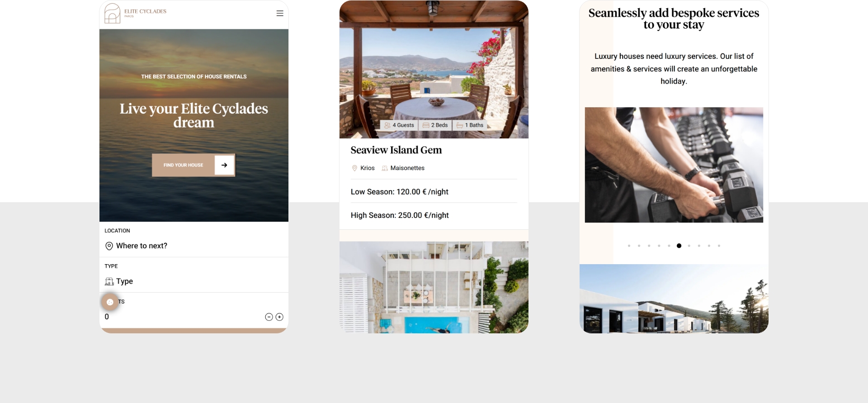Open the hamburger menu icon
The height and width of the screenshot is (403, 868).
tap(280, 14)
